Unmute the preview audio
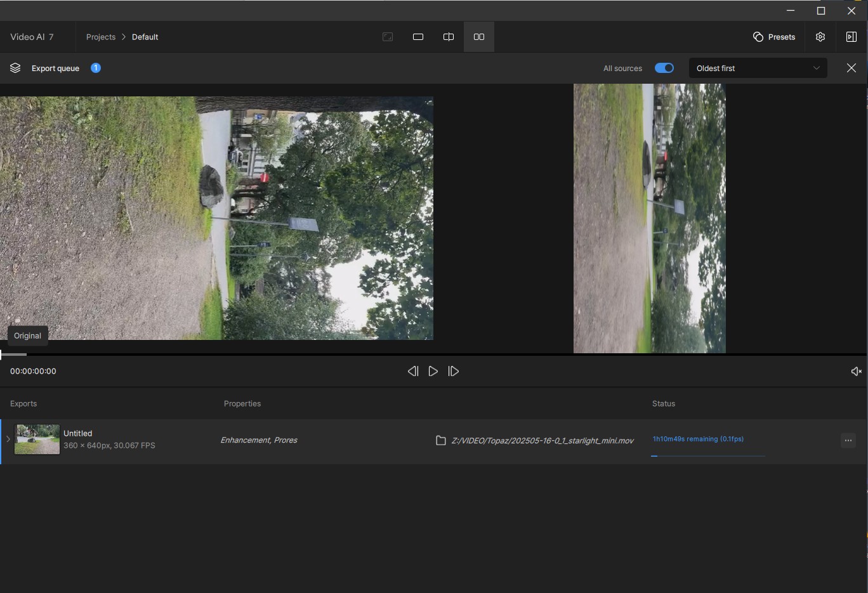Image resolution: width=868 pixels, height=593 pixels. coord(856,371)
